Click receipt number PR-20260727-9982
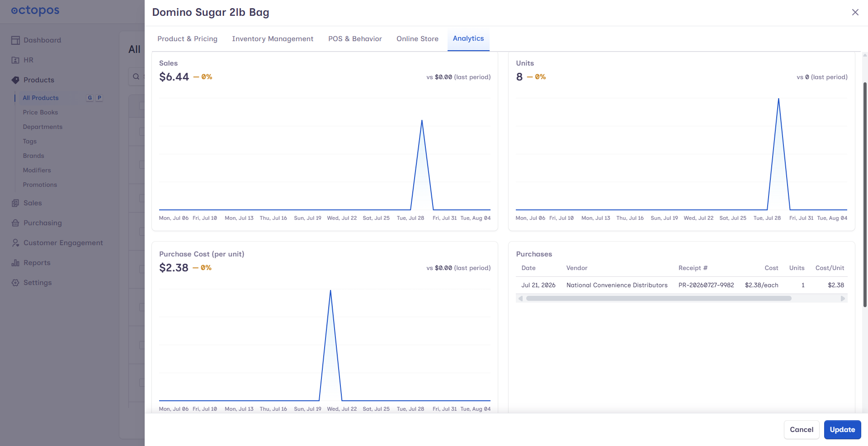Viewport: 868px width, 446px height. (x=706, y=285)
